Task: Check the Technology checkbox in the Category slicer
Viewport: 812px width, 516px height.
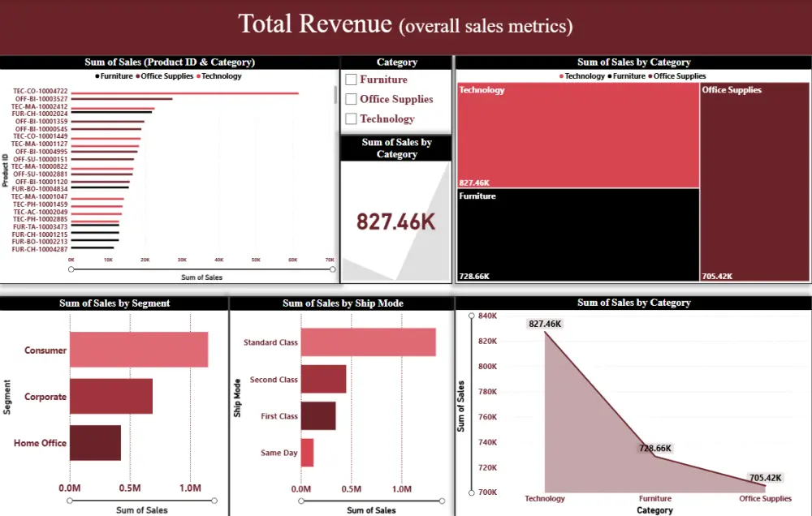Action: [352, 118]
